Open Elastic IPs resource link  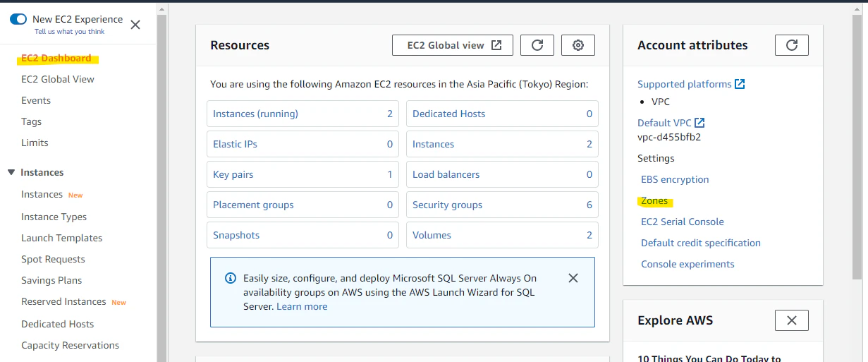coord(235,144)
